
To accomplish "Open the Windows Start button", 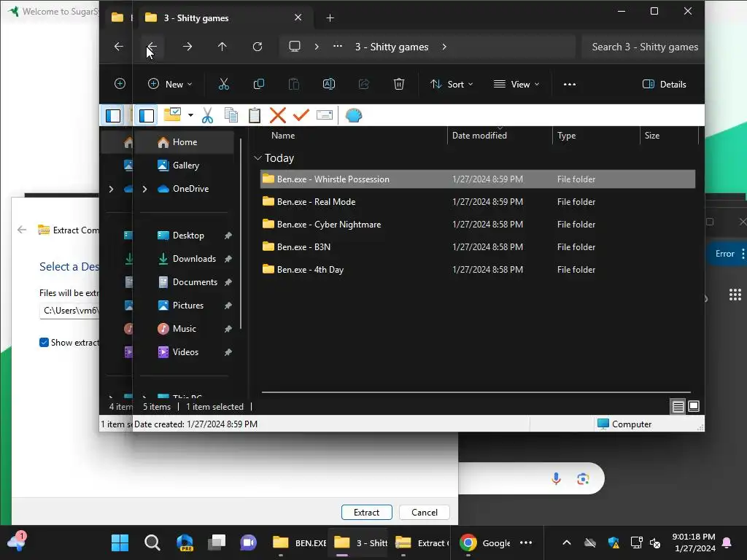I will (120, 542).
